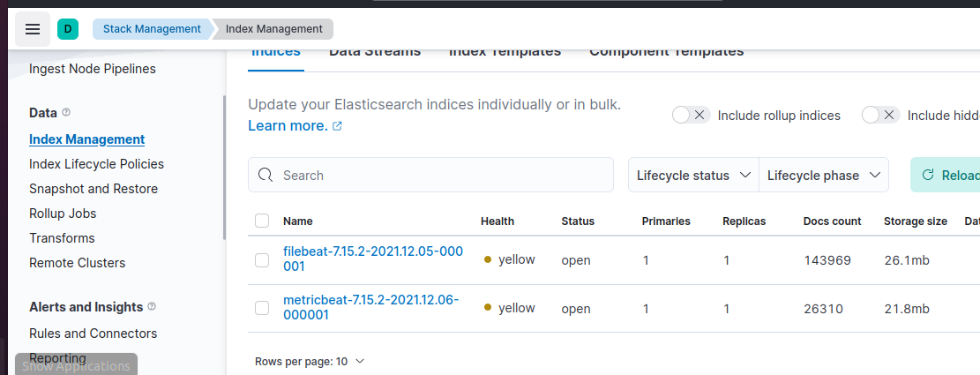Switch to the Indices tab
This screenshot has width=980, height=375.
point(275,53)
